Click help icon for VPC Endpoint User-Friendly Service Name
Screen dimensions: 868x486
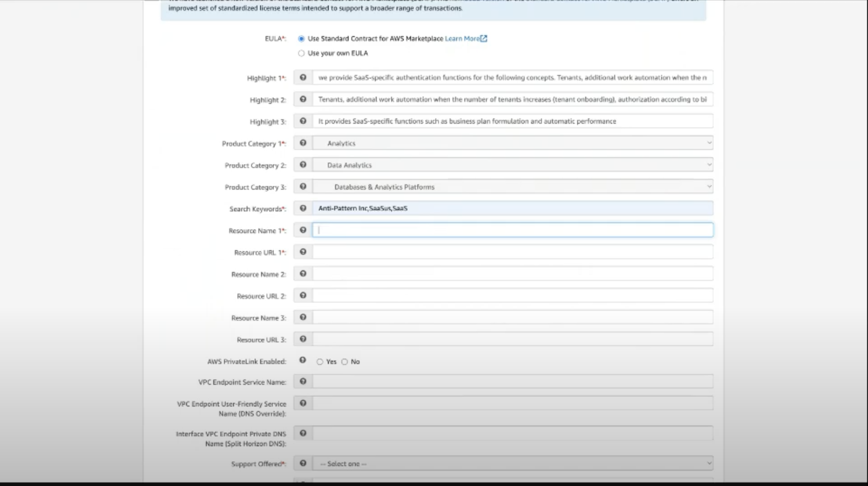click(x=303, y=403)
